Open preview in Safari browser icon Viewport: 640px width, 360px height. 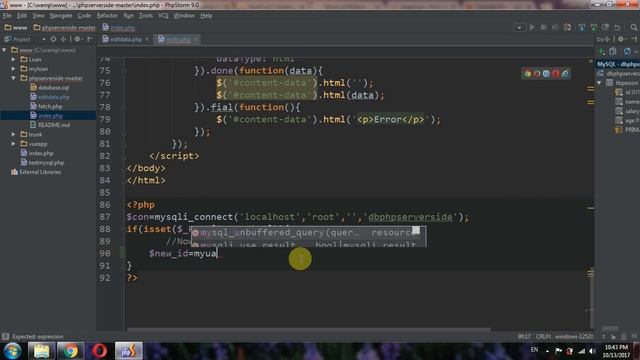pyautogui.click(x=546, y=74)
